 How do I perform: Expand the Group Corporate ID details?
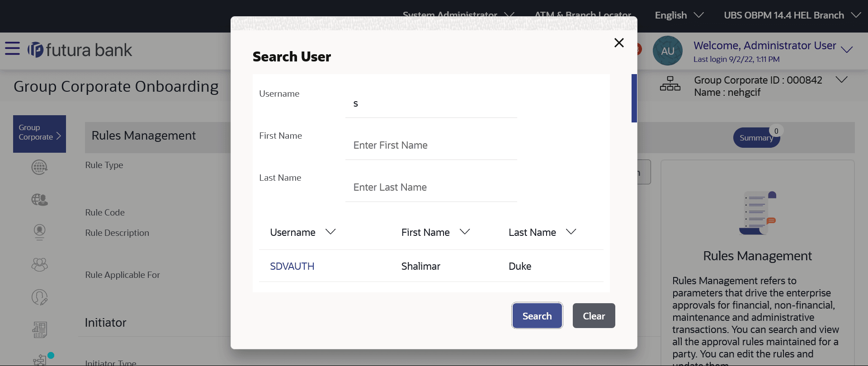(x=841, y=80)
